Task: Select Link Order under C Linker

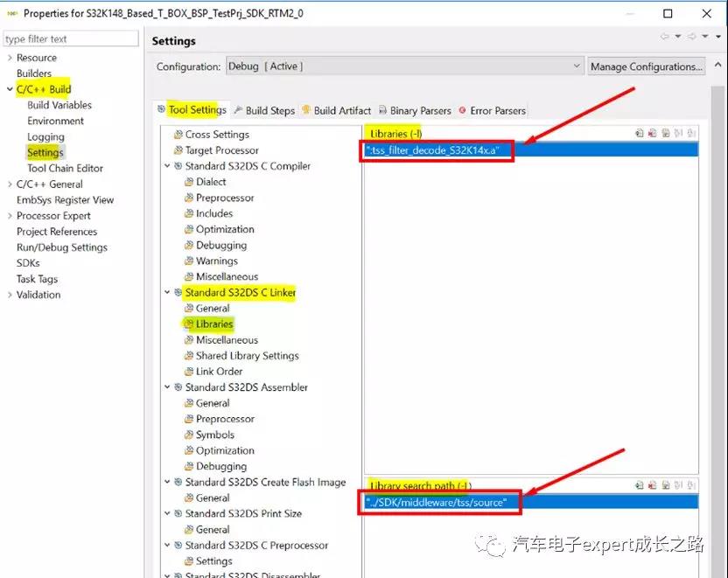Action: (219, 372)
